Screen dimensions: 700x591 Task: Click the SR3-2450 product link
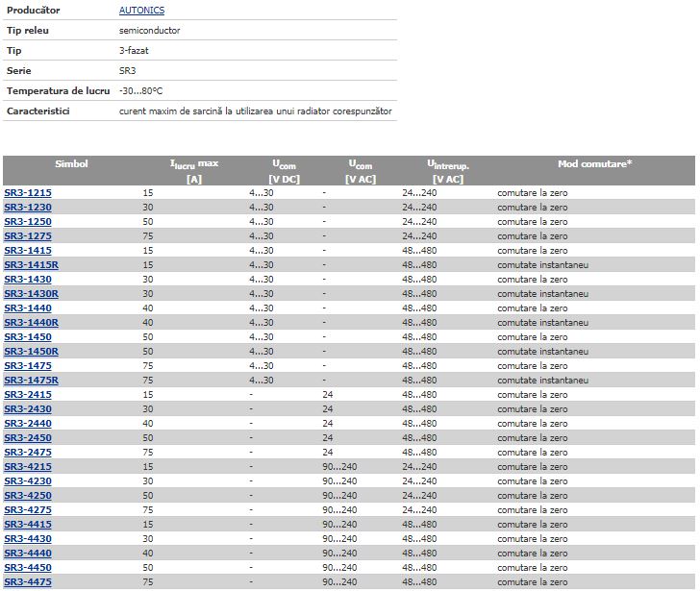point(28,438)
